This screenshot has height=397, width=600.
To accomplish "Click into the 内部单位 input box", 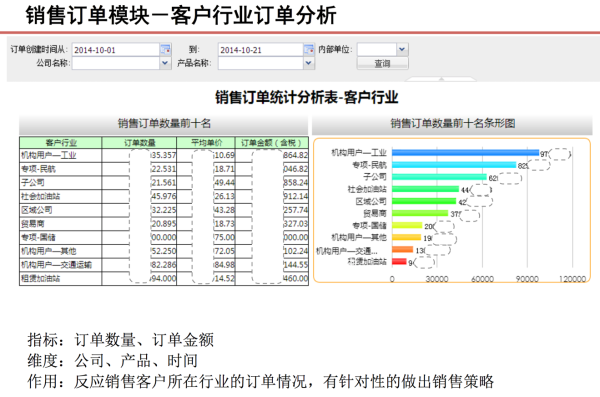I will pos(377,49).
